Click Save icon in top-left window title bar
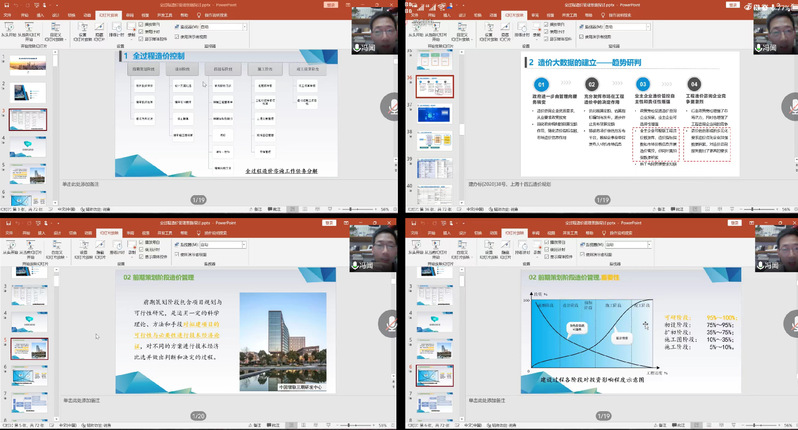This screenshot has height=430, width=798. (x=6, y=4)
